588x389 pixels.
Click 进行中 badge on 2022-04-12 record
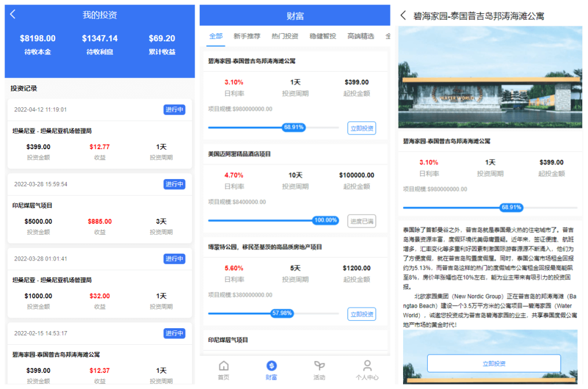coord(174,110)
